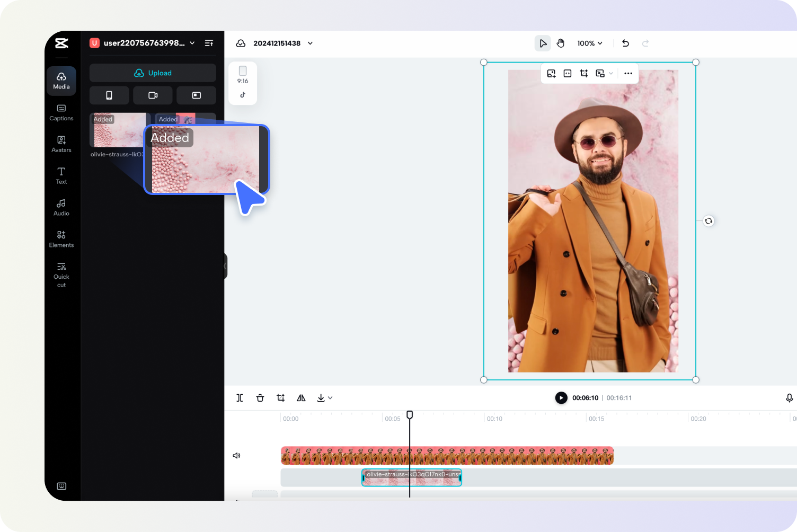
Task: Click the add-image icon in floating toolbar
Action: click(551, 74)
